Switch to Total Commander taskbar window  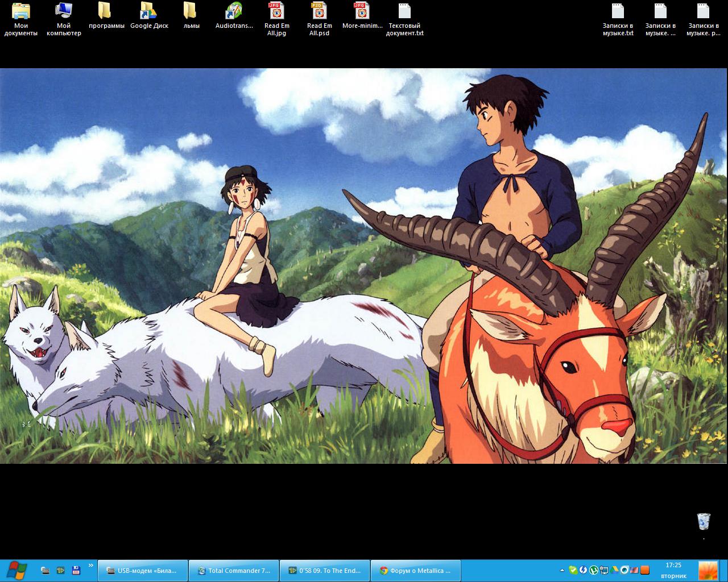[233, 571]
